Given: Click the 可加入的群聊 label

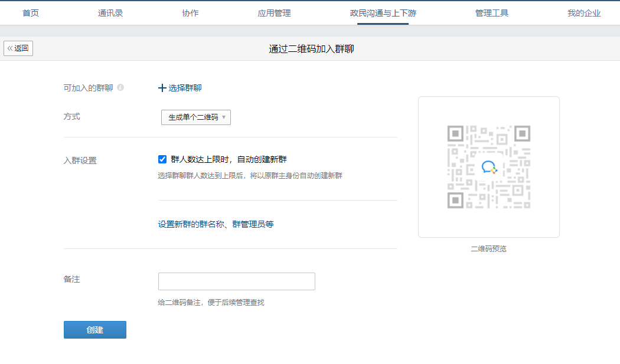Looking at the screenshot, I should (x=88, y=88).
